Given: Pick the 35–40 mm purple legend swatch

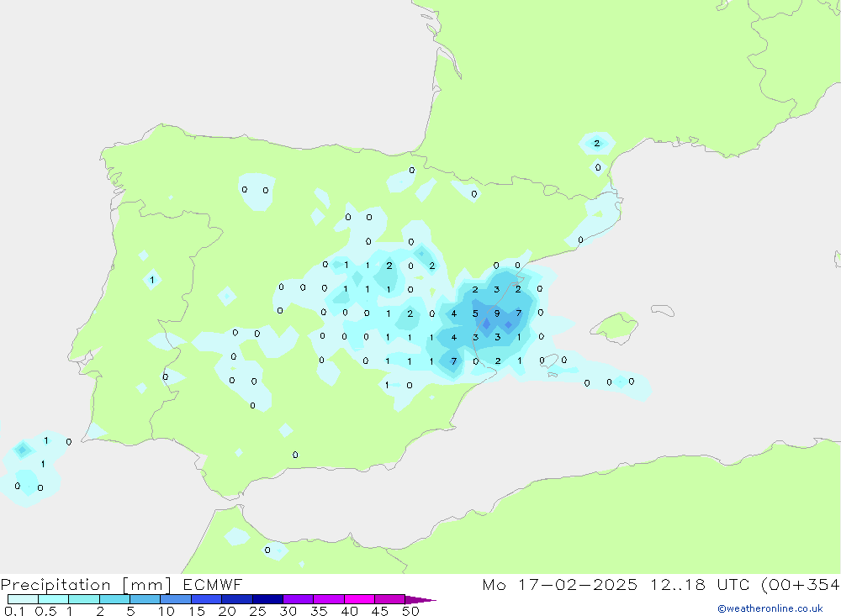Looking at the screenshot, I should 328,599.
